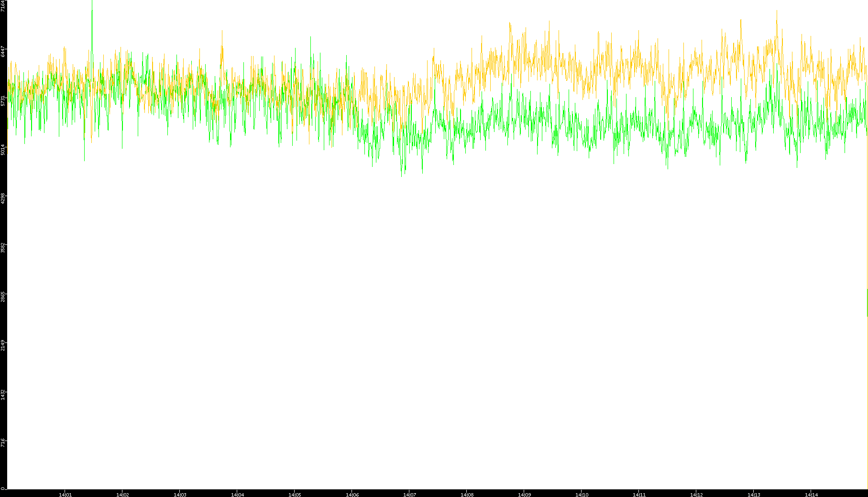Click the 14:11 time axis label
The image size is (868, 497).
[x=639, y=494]
